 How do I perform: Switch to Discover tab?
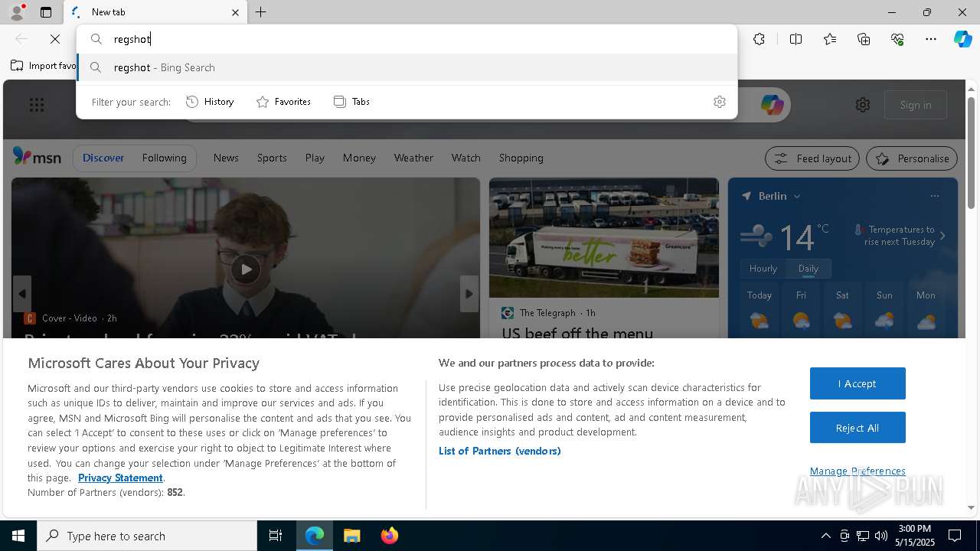pos(103,158)
